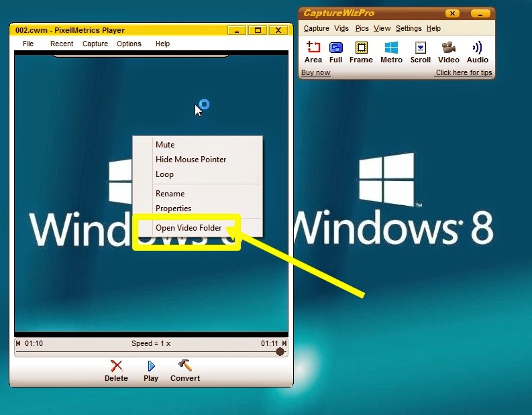Open the Click here for tips link

[x=464, y=72]
